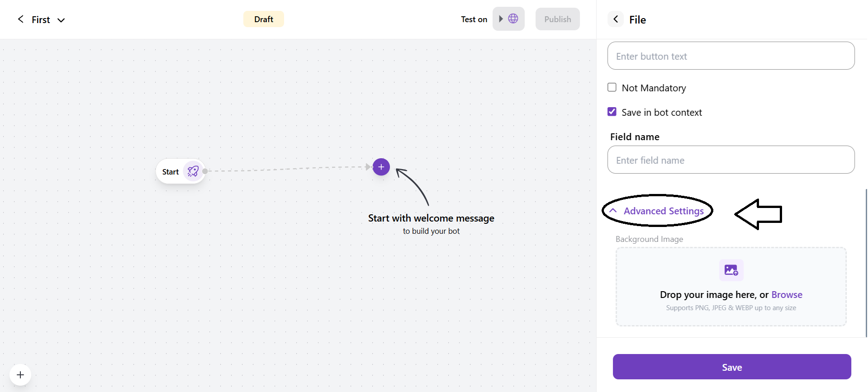The image size is (868, 392).
Task: Click the rocket icon on Start node
Action: (x=193, y=171)
